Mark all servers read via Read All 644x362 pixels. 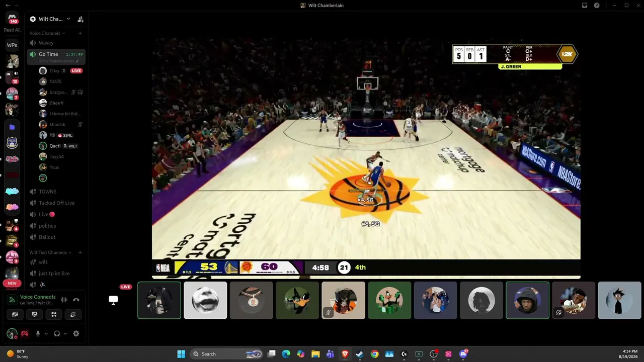(x=12, y=30)
